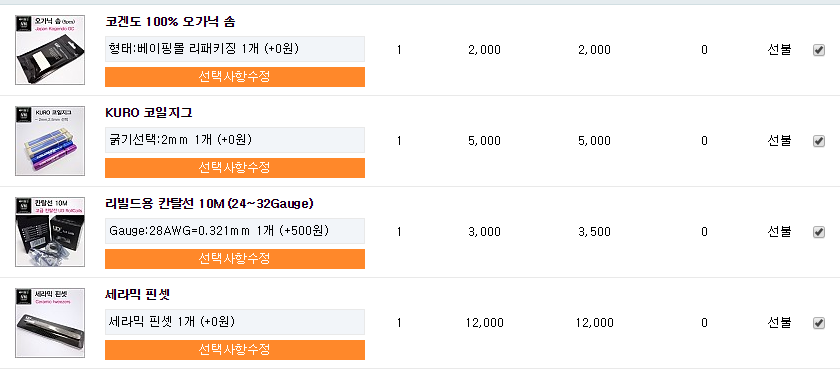Select the 굵기선택:2mm option box
Viewport: 840px width, 379px height.
pyautogui.click(x=235, y=140)
